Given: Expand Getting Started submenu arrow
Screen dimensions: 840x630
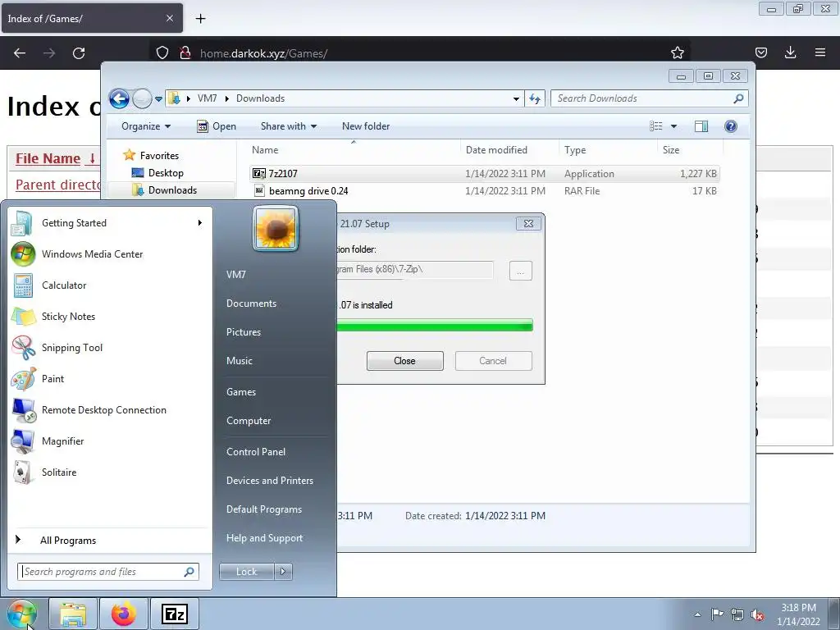Looking at the screenshot, I should point(200,223).
